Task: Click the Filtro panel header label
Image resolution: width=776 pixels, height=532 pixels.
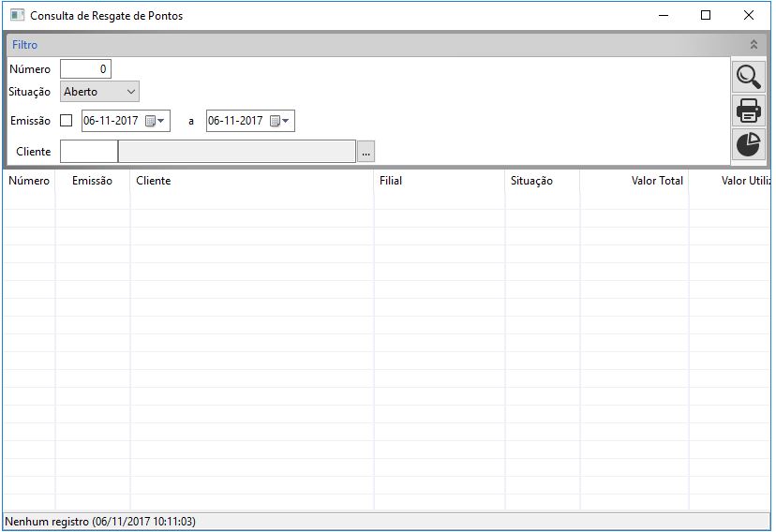Action: [24, 45]
